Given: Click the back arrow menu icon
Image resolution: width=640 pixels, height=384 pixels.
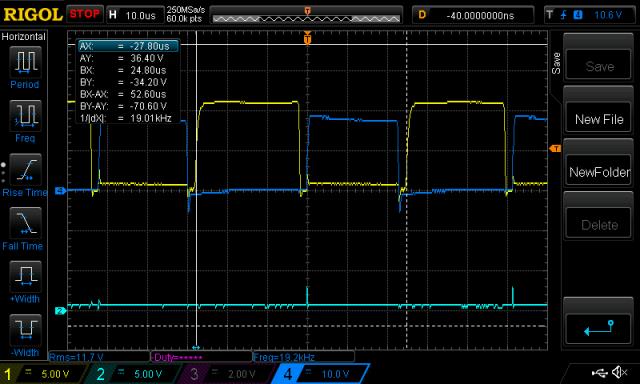Looking at the screenshot, I should (x=599, y=329).
